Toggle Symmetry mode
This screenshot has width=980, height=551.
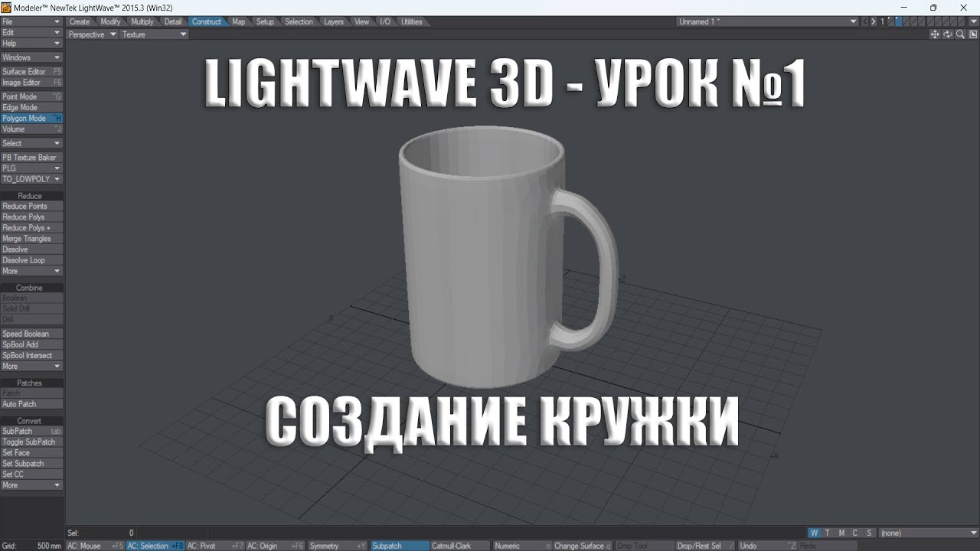click(338, 546)
